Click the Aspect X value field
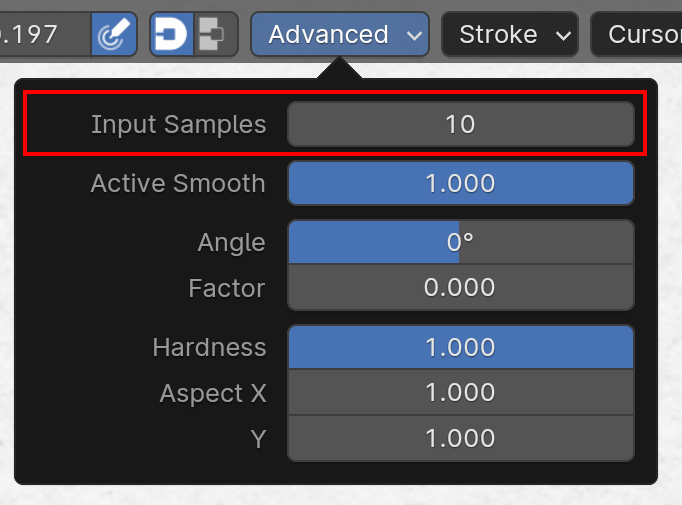The width and height of the screenshot is (682, 505). (x=461, y=393)
